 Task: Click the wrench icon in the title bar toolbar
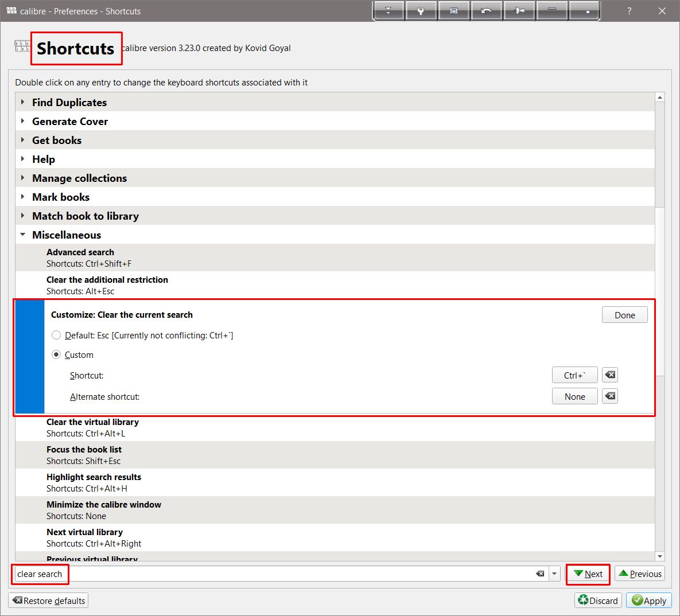click(421, 10)
